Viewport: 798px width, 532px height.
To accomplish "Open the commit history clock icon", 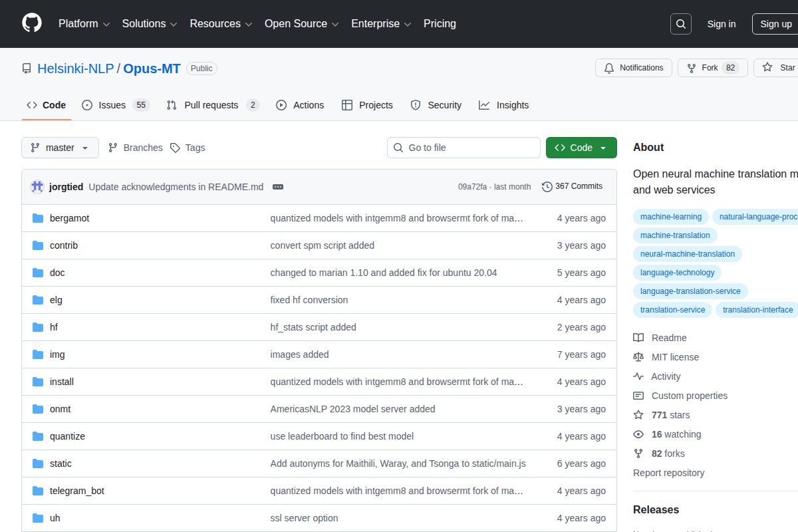I will [x=547, y=186].
